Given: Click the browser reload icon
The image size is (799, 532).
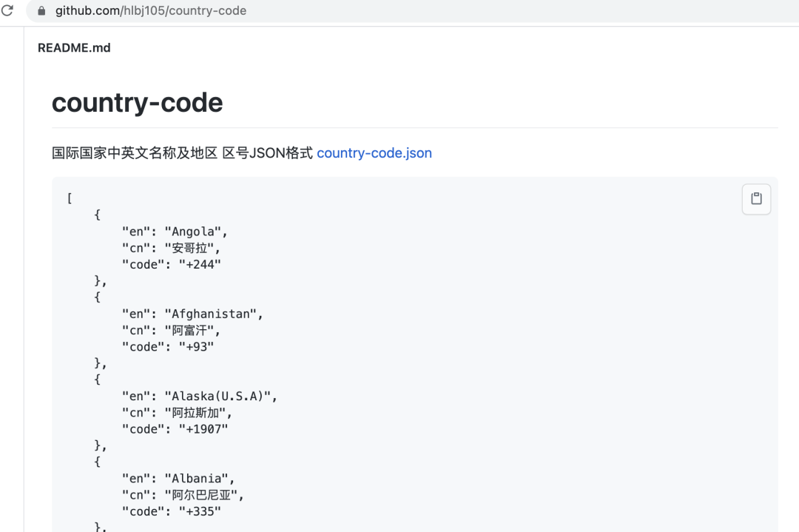Looking at the screenshot, I should tap(7, 10).
